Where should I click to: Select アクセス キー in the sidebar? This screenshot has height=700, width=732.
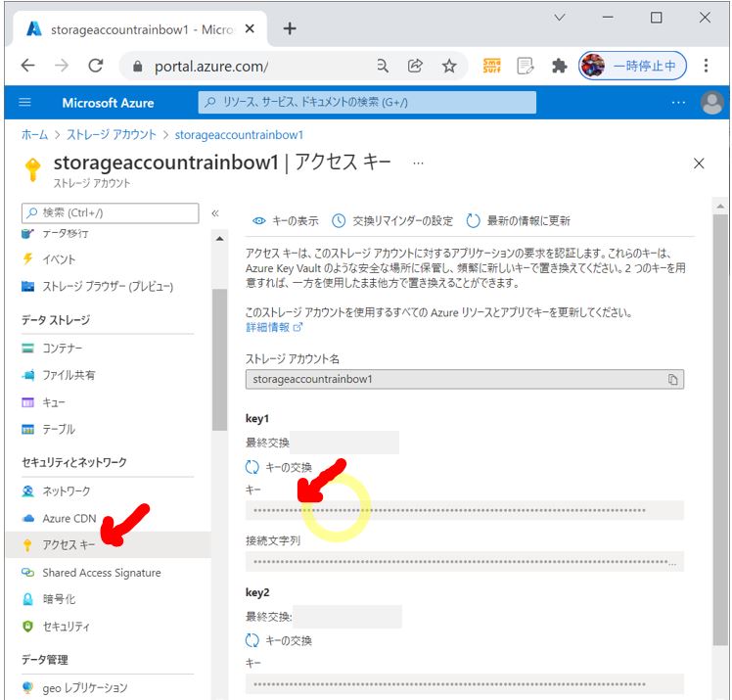coord(108,545)
